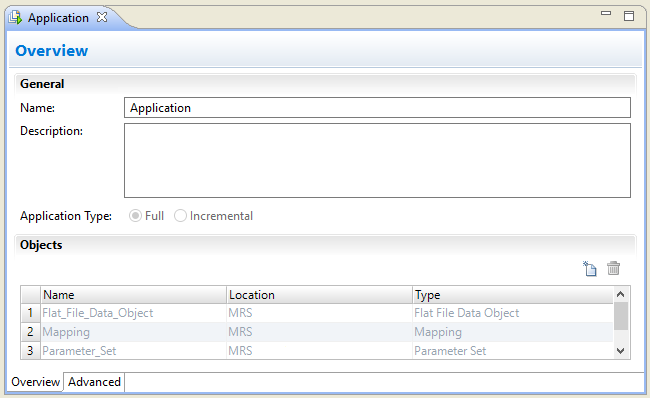Click the Add object icon in Objects section
Image resolution: width=650 pixels, height=398 pixels.
pos(589,269)
